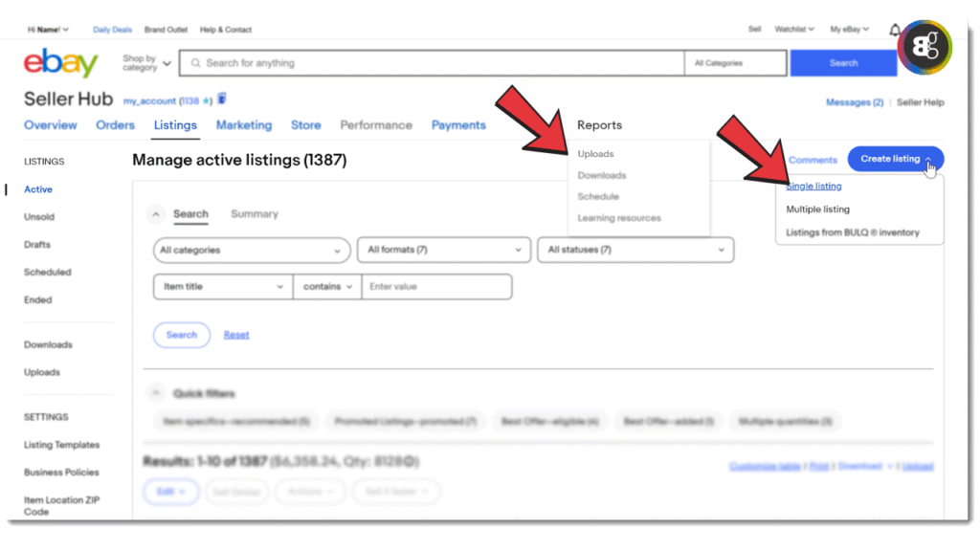Collapse the Quick filters section
Viewport: 980px width, 551px height.
coord(155,393)
